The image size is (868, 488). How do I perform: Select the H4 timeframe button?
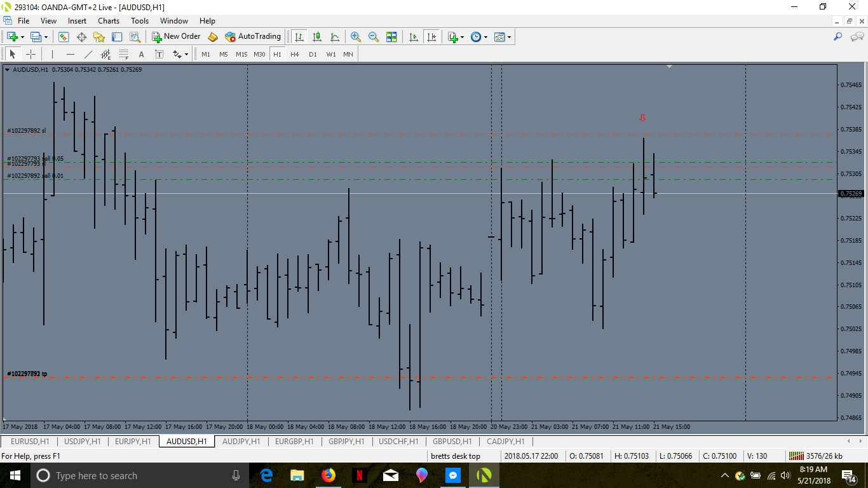point(295,55)
